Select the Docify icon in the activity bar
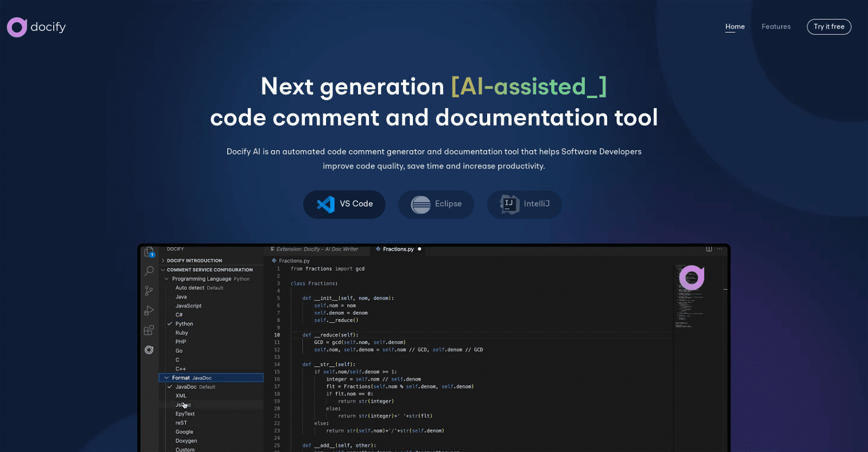Image resolution: width=868 pixels, height=452 pixels. click(x=149, y=350)
